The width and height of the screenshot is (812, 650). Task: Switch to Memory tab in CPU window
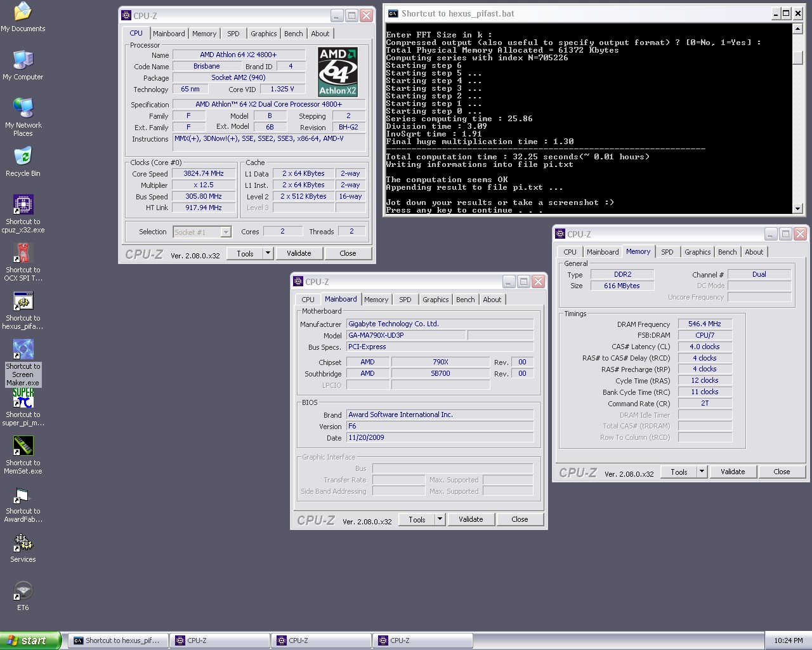tap(204, 34)
